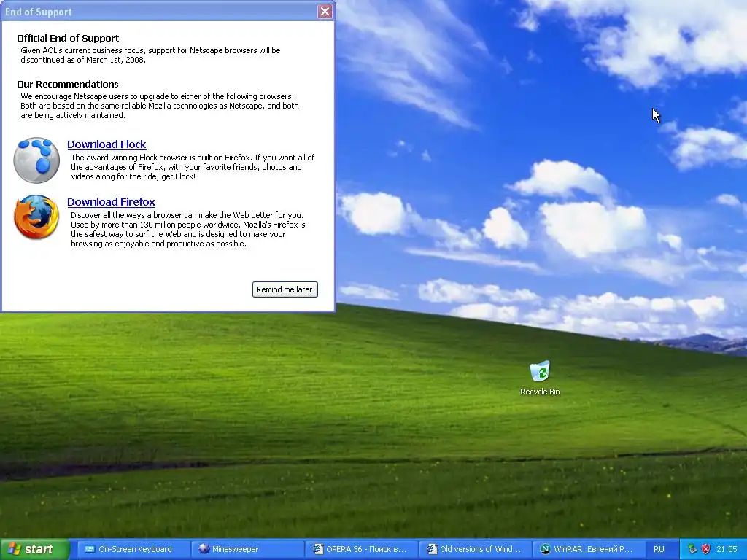Switch to Old versions of Windows taskbar item
The height and width of the screenshot is (560, 747).
click(473, 549)
